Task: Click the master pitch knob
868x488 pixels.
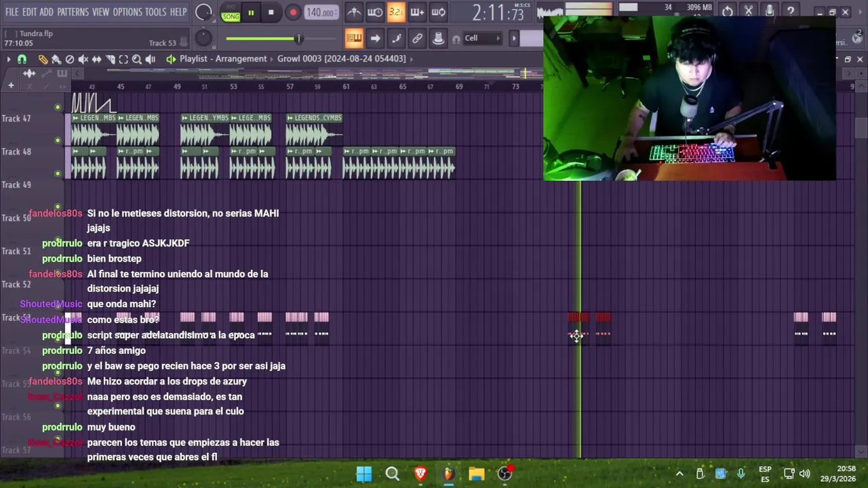Action: [203, 38]
